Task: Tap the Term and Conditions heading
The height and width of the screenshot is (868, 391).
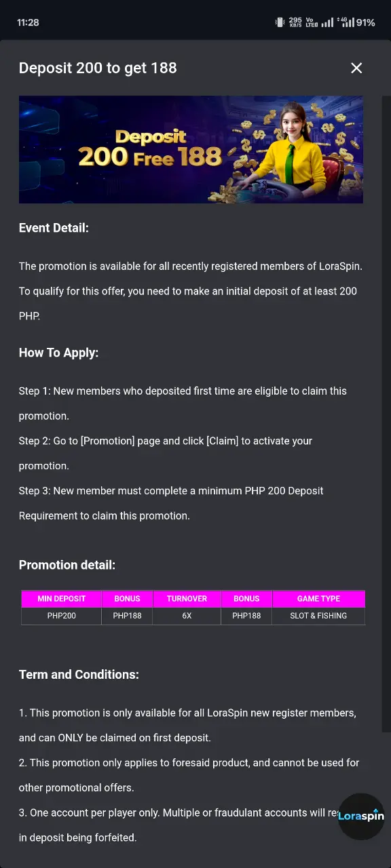Action: [79, 674]
